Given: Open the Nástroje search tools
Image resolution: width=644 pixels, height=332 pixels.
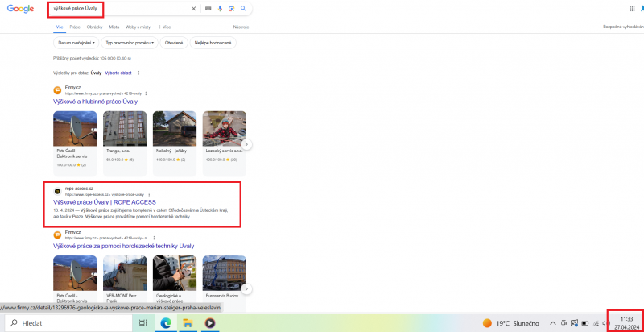Looking at the screenshot, I should pos(241,27).
